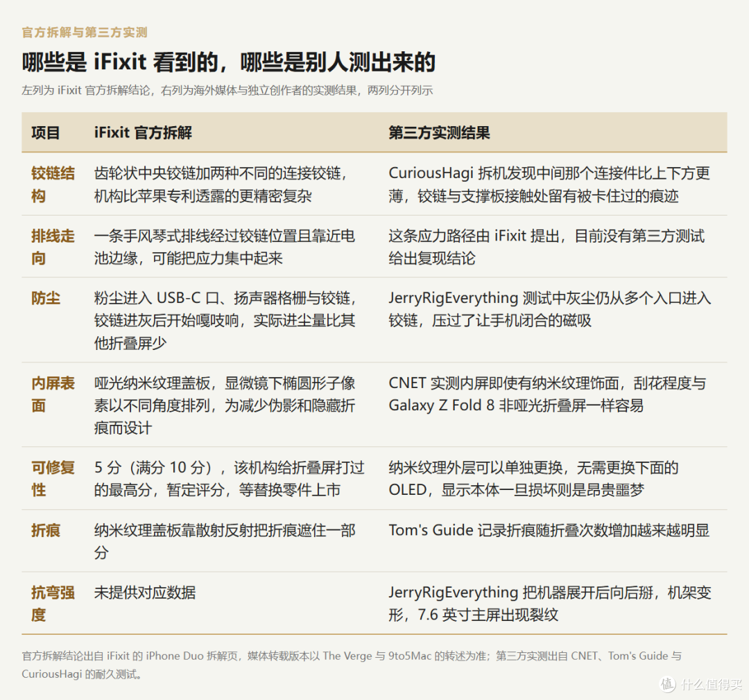The width and height of the screenshot is (749, 700).
Task: Click the cell beginning '纳米纹理外层可以单独更换'
Action: 533,478
